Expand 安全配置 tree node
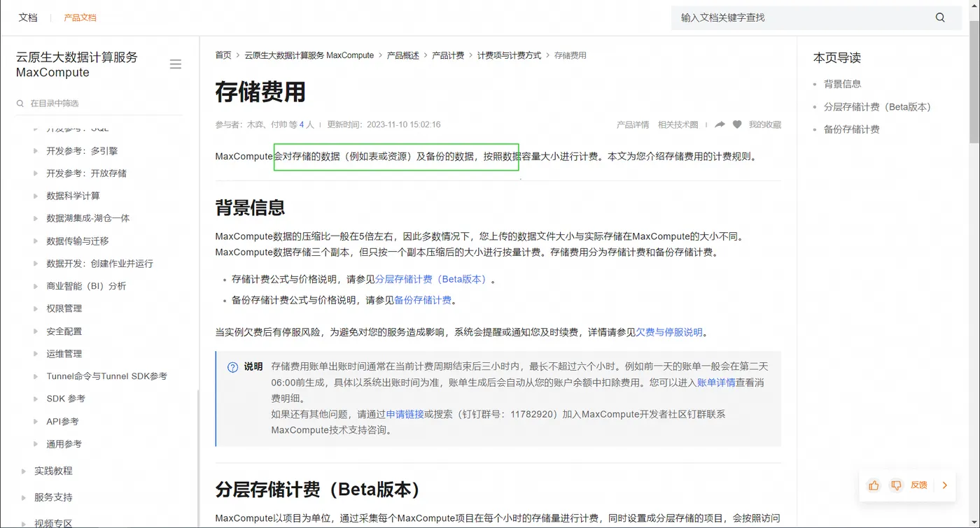980x528 pixels. [36, 331]
